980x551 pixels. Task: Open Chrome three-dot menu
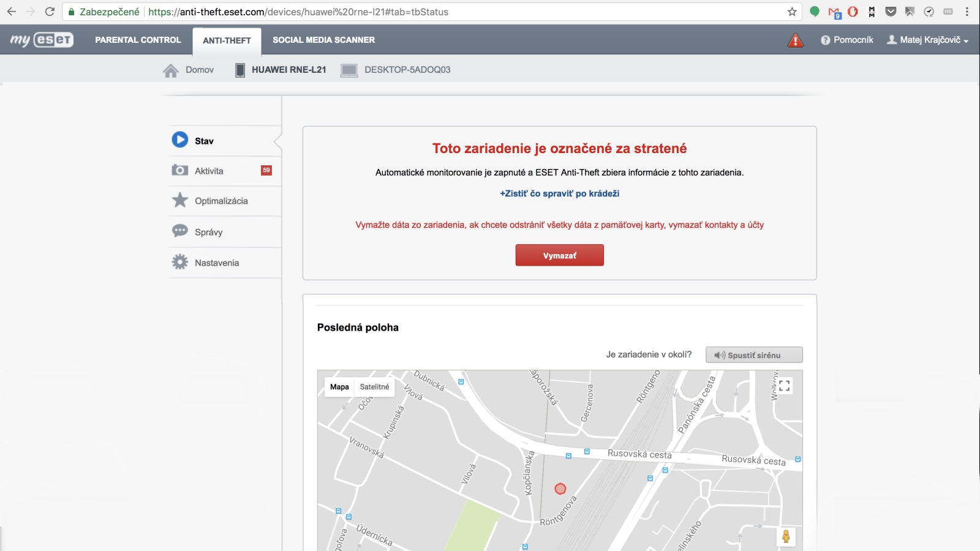(x=967, y=12)
